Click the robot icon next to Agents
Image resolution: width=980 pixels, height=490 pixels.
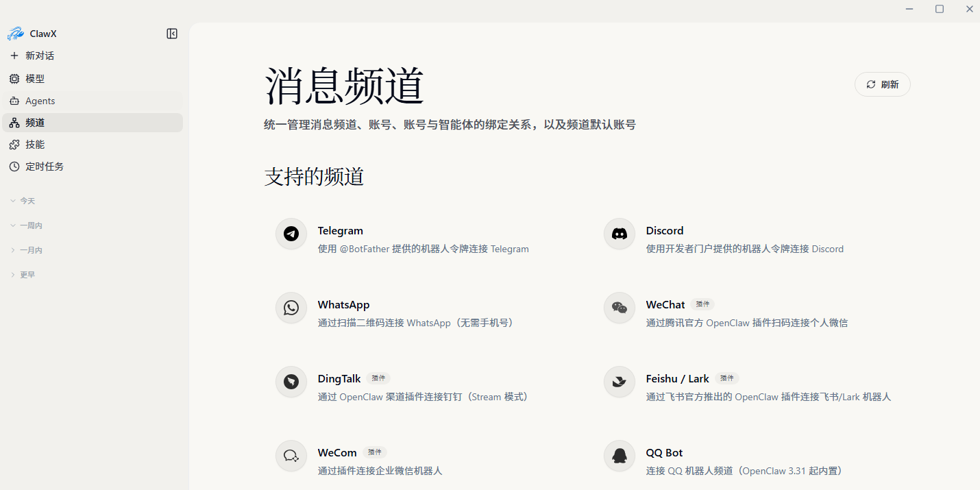[14, 101]
